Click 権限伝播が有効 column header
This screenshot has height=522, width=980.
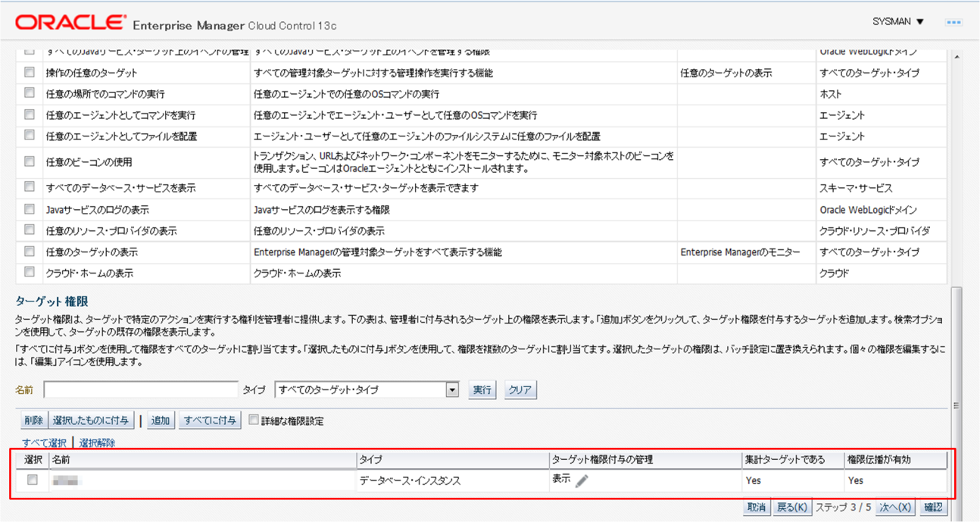896,460
